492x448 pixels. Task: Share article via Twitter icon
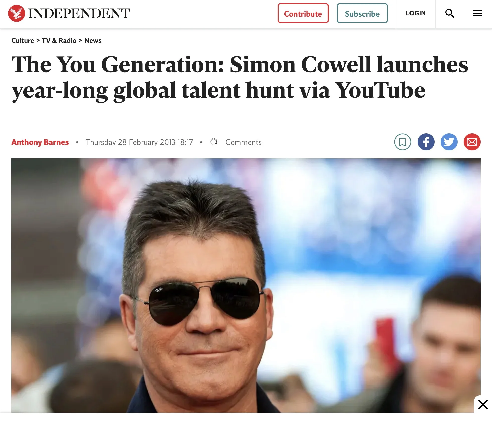(449, 142)
